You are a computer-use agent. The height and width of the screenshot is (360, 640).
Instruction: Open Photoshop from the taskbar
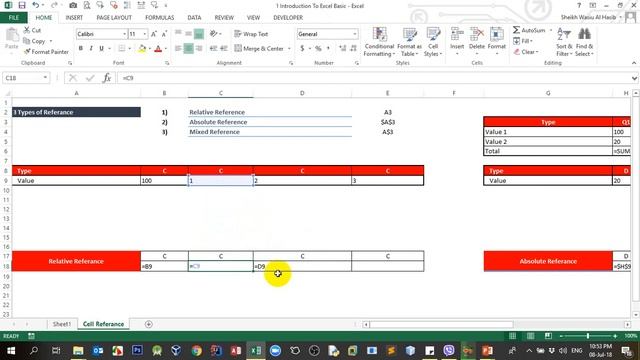(137, 351)
